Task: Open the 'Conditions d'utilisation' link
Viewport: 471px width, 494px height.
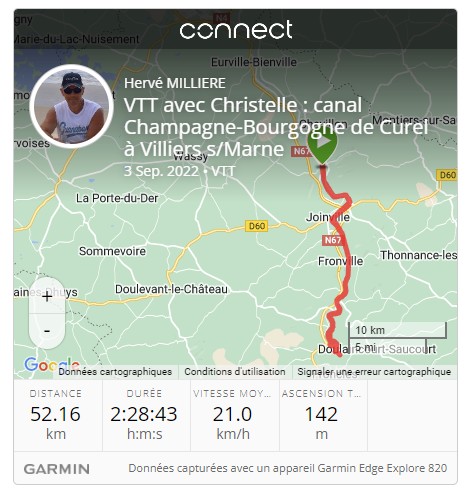Action: pyautogui.click(x=235, y=372)
